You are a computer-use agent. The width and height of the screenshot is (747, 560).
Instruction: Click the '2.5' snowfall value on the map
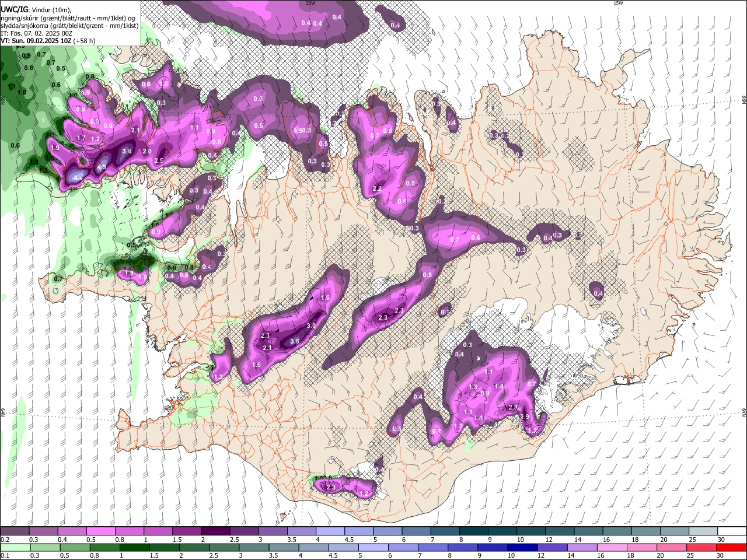pyautogui.click(x=159, y=160)
